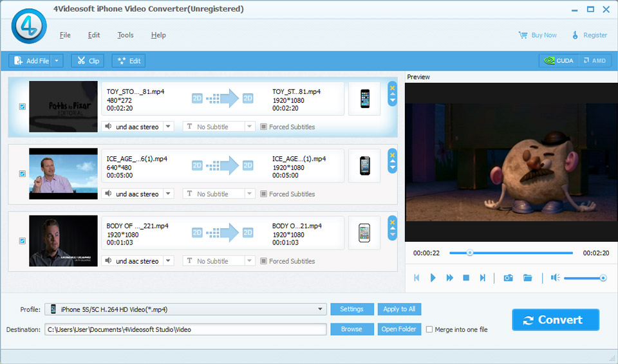Open the File menu

tap(65, 35)
